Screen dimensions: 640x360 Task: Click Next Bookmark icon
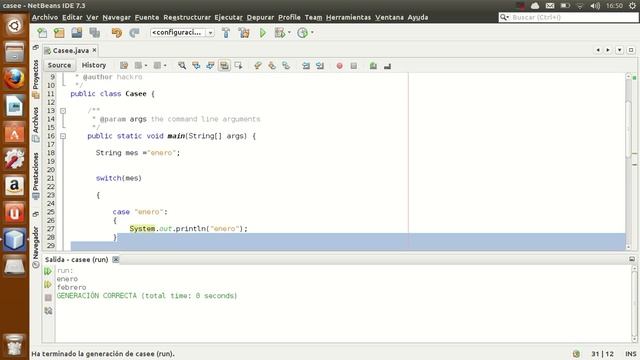(272, 65)
